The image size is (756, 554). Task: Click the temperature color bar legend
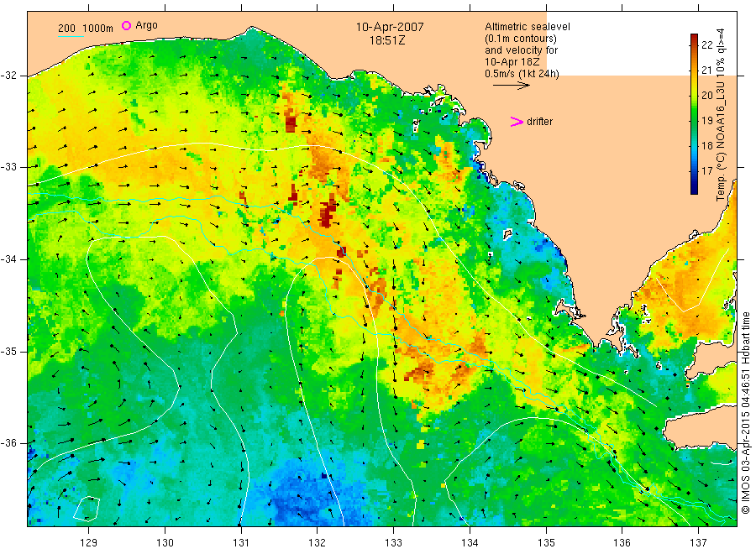pyautogui.click(x=694, y=114)
